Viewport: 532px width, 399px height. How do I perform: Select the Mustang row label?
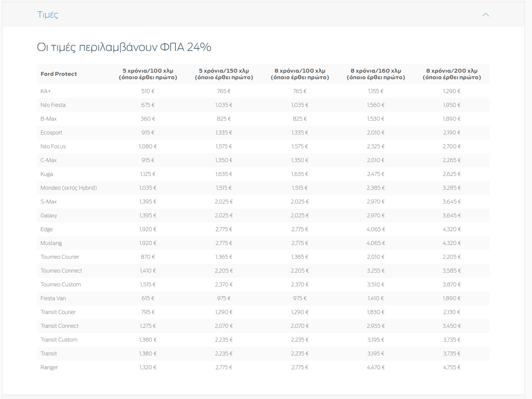point(51,243)
